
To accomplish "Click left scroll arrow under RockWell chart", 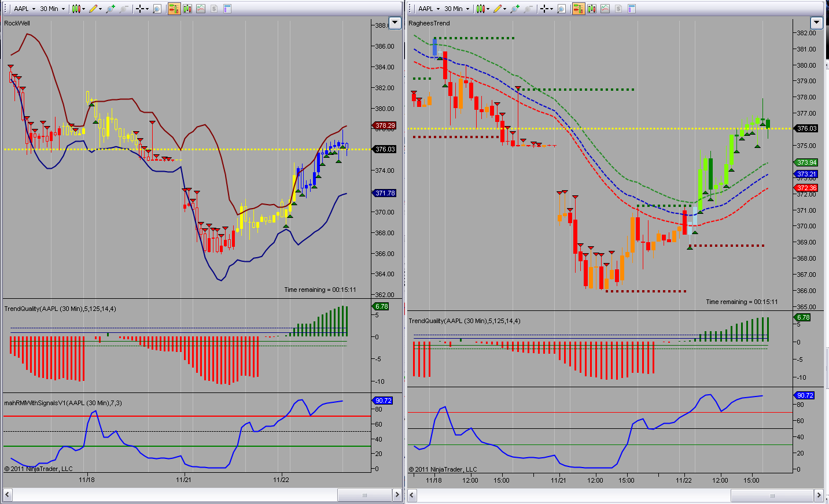I will [8, 495].
